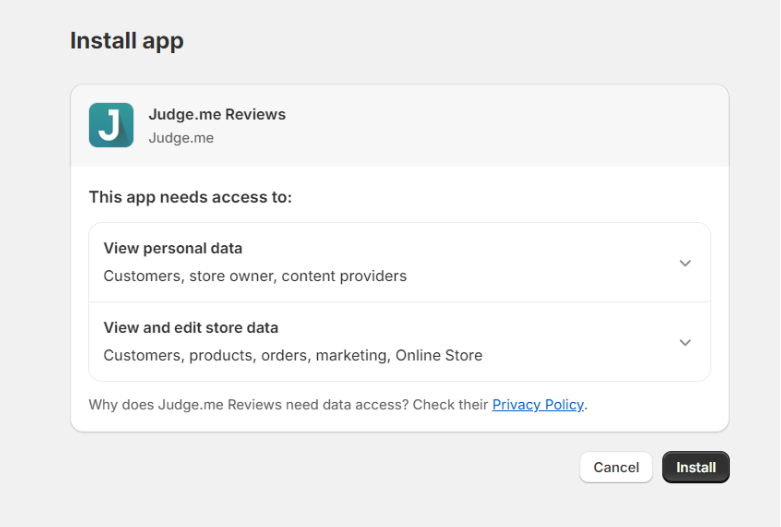781x527 pixels.
Task: Click the Why does Judge.me Reviews need data access text
Action: click(x=249, y=404)
